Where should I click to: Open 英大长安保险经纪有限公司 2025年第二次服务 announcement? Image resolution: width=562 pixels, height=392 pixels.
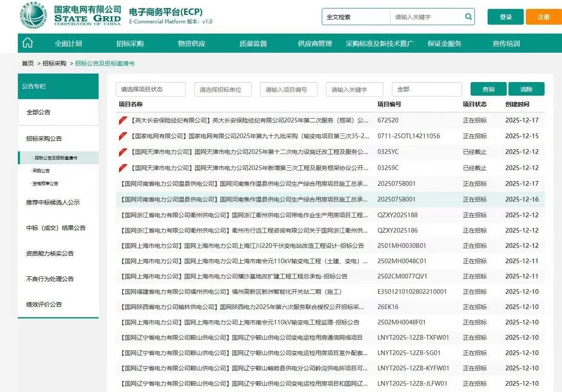pyautogui.click(x=250, y=120)
